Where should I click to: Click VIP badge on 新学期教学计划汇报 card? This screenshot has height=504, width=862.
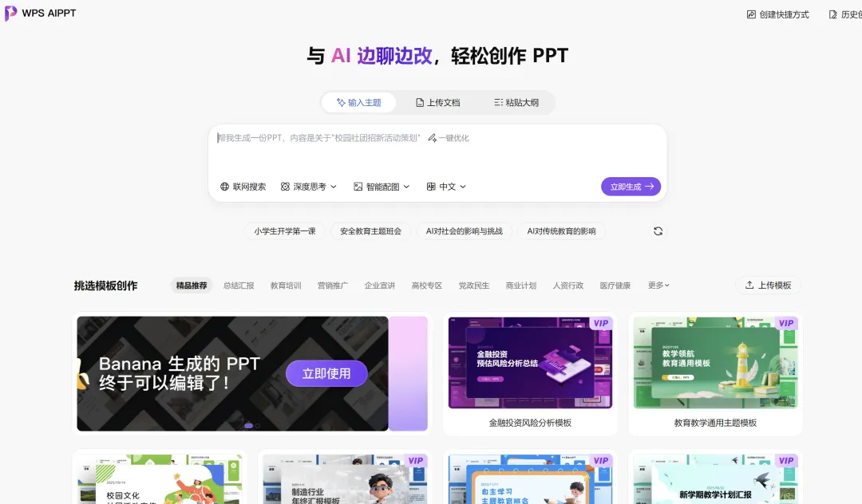pos(786,461)
